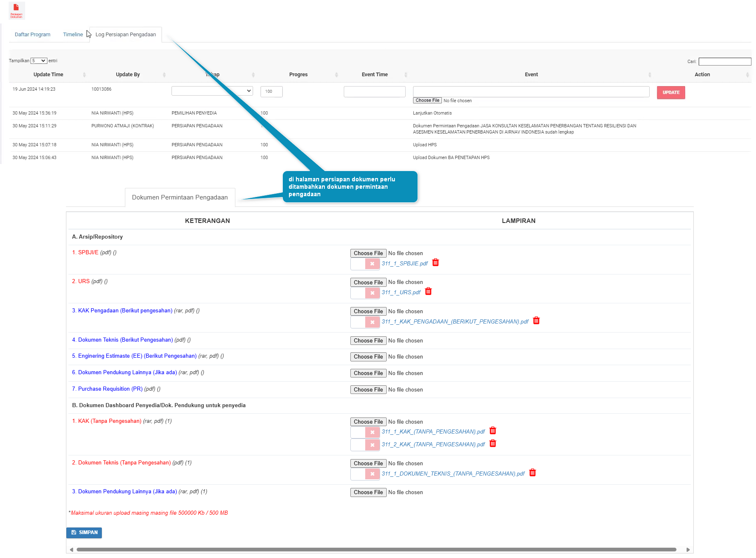Click the Persiapan Dokumen icon at top left

(16, 10)
